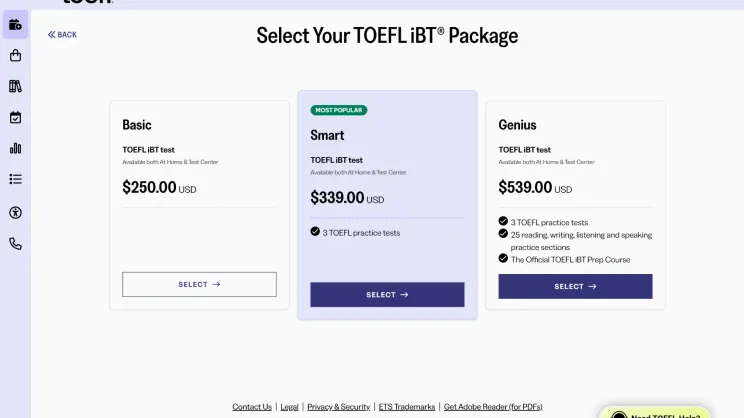Select the Basic package

click(x=199, y=284)
